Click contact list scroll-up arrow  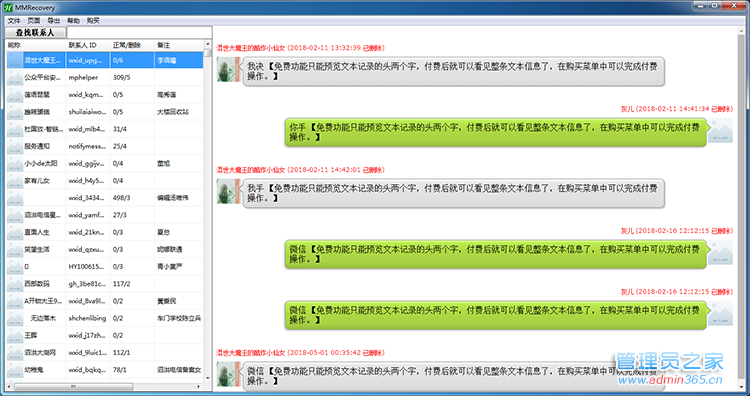coord(208,44)
